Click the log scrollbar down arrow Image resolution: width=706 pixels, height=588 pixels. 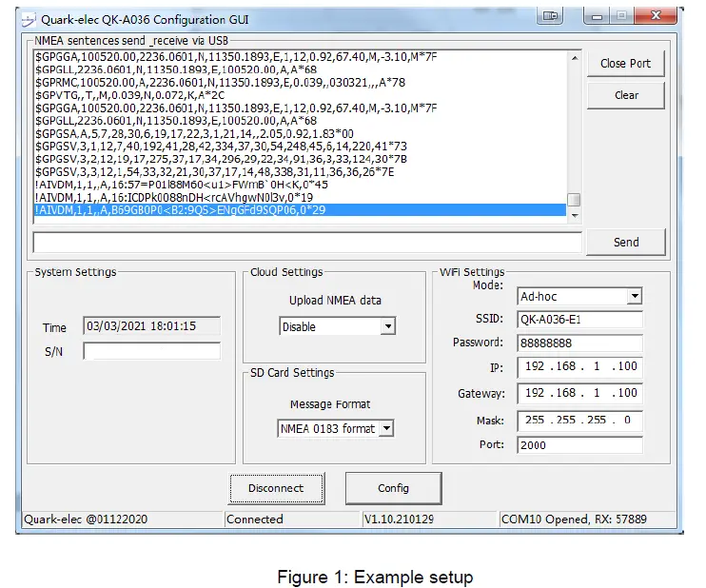click(x=575, y=216)
